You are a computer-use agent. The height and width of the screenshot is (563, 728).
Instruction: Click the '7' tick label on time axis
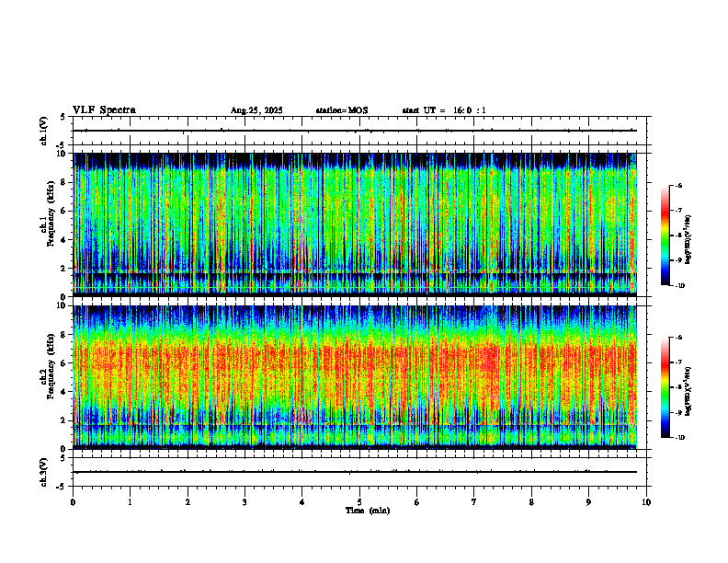(x=474, y=502)
